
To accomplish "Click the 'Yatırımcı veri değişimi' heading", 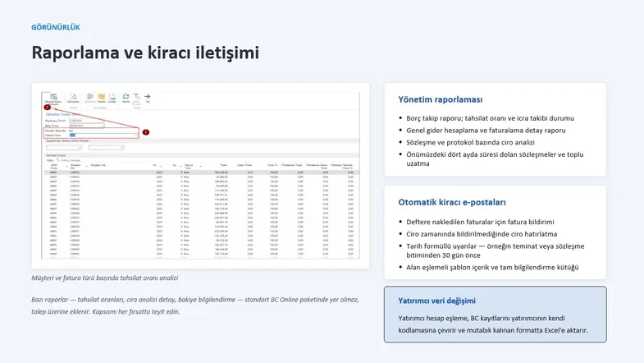I will 436,301.
